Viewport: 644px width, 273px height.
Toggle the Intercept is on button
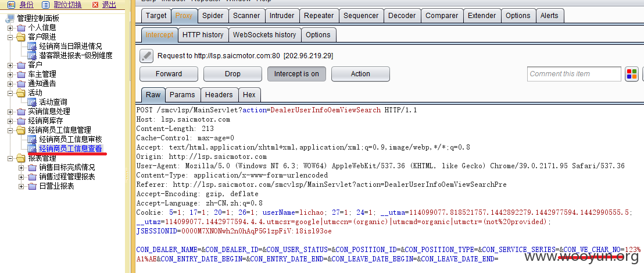pyautogui.click(x=296, y=74)
